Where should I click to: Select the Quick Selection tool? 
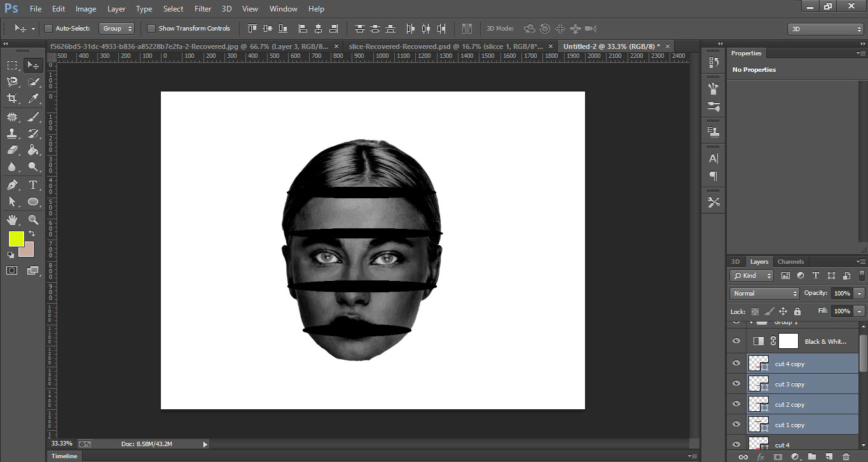(x=33, y=82)
